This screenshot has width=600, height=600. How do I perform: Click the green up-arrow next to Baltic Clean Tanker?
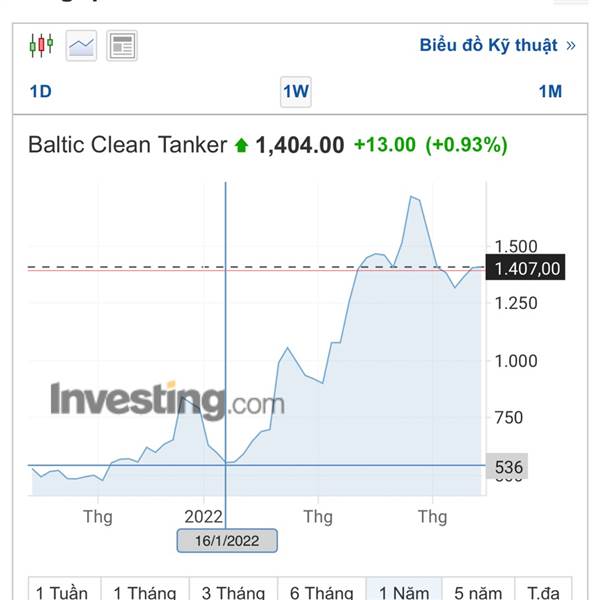click(x=241, y=145)
